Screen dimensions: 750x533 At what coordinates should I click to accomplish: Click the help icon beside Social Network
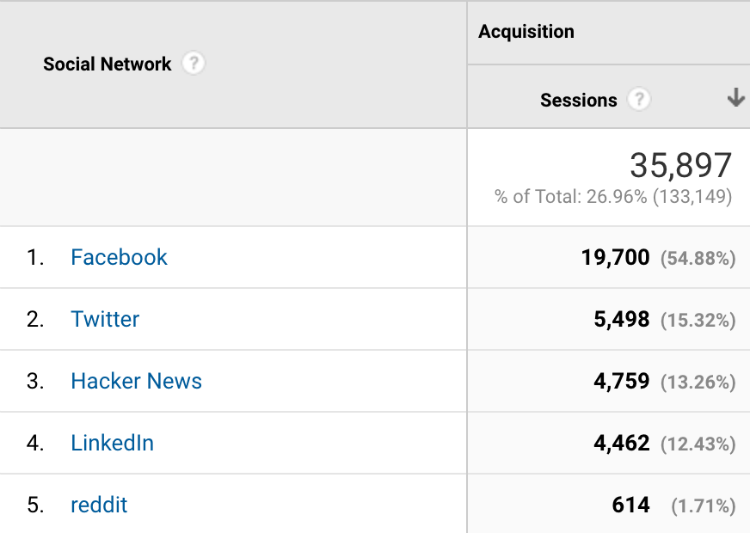click(x=194, y=64)
